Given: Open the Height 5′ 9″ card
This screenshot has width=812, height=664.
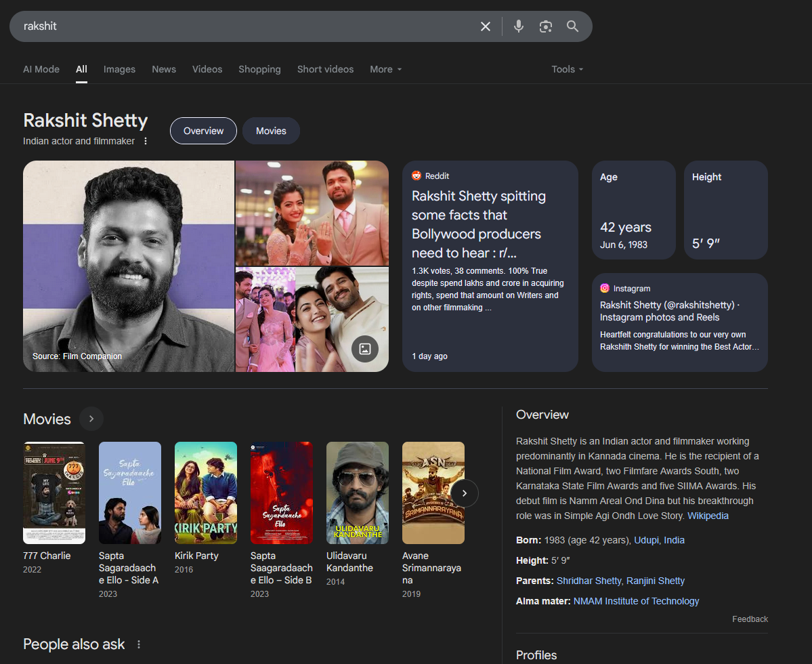Looking at the screenshot, I should (x=726, y=210).
